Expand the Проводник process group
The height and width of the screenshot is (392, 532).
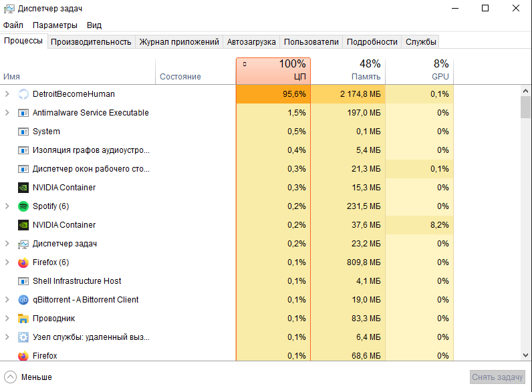(x=7, y=319)
